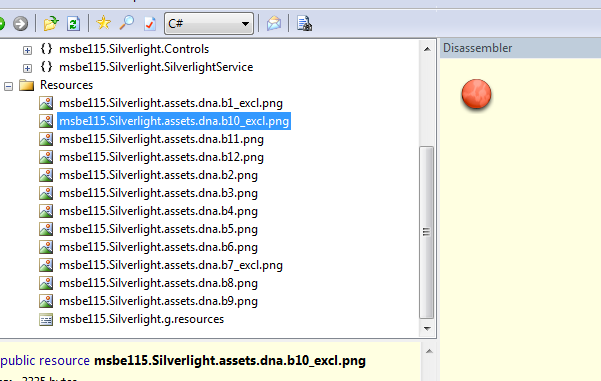The image size is (601, 381).
Task: Click the Forward navigation arrow
Action: point(20,24)
